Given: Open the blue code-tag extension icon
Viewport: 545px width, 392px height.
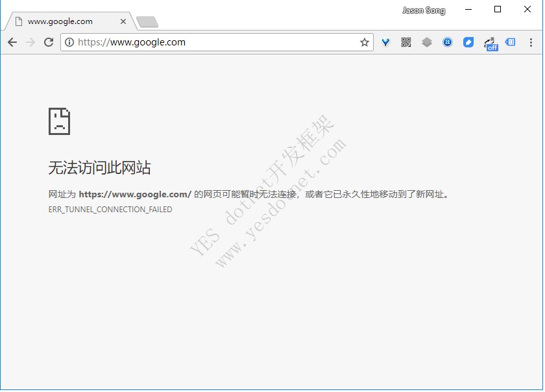Looking at the screenshot, I should (510, 42).
